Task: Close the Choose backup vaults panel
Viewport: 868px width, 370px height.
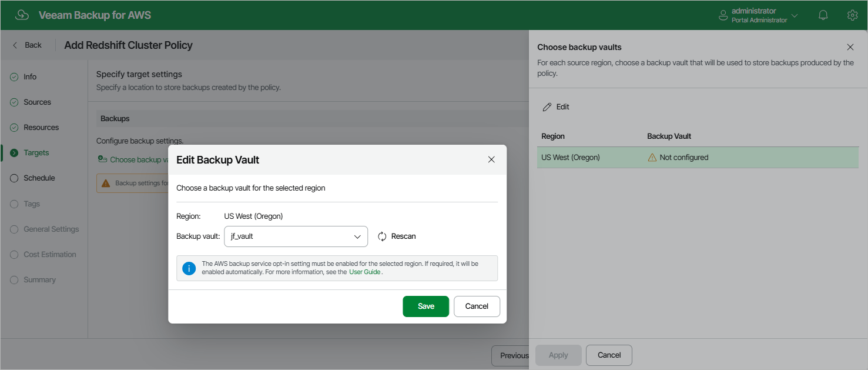Action: [x=850, y=47]
